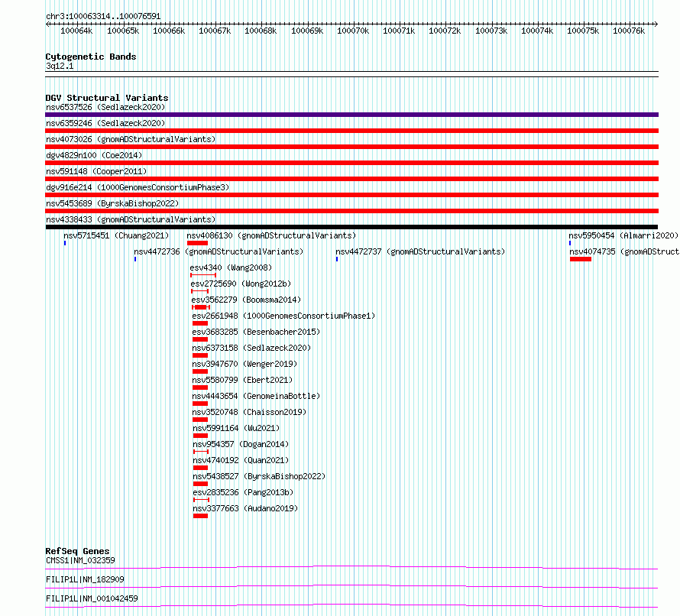Viewport: 680px width, 616px height.
Task: Select the blue nsv4472737 marker
Action: [x=337, y=259]
